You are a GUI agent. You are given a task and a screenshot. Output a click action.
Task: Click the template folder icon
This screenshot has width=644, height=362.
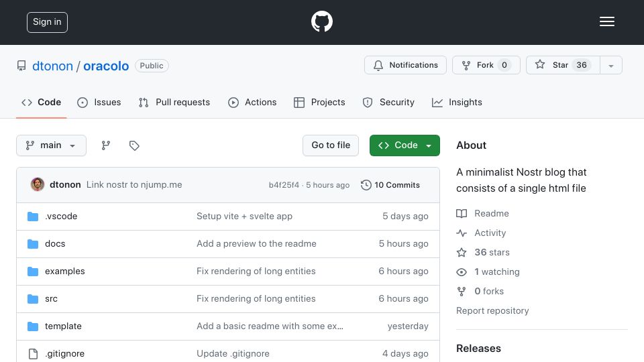pyautogui.click(x=33, y=326)
